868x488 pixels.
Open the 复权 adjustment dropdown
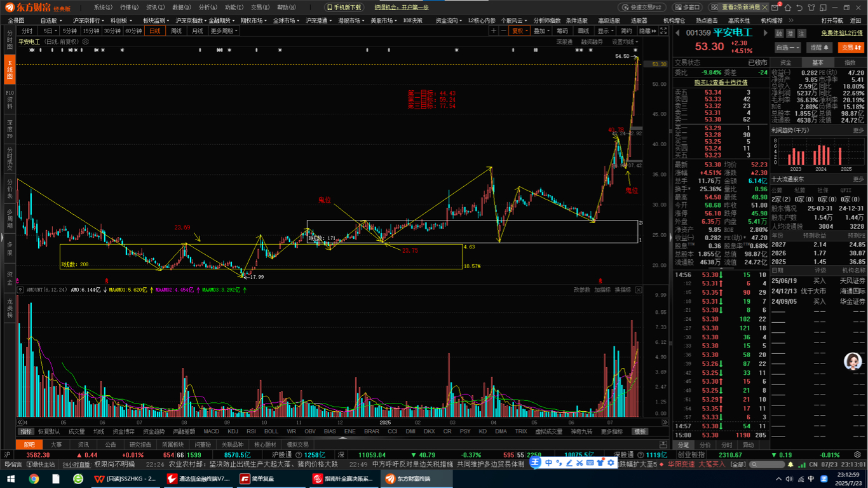520,30
